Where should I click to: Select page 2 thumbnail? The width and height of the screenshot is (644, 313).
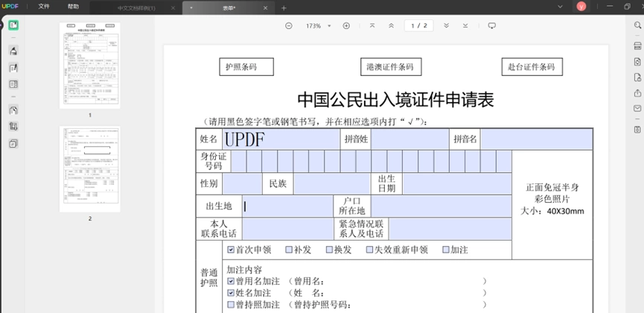coord(90,169)
